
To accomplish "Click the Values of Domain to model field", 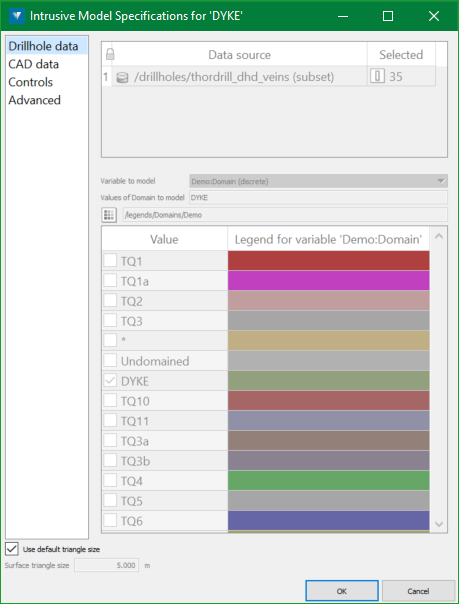I will (x=318, y=198).
